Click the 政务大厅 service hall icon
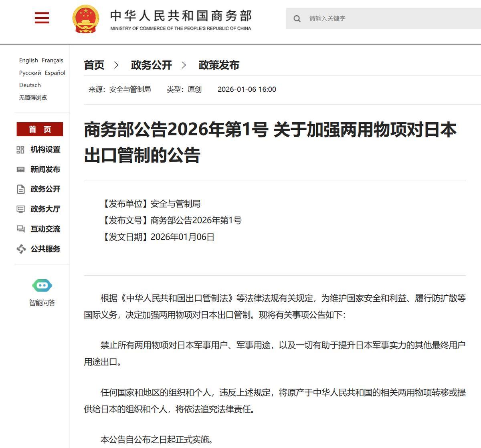Screen dimensions: 481x448 (x=21, y=209)
